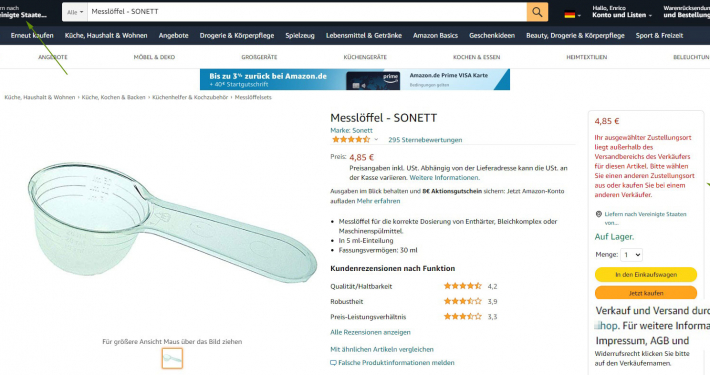Click the location pin beside Liefern nach
Viewport: 710px width, 375px height.
click(599, 214)
